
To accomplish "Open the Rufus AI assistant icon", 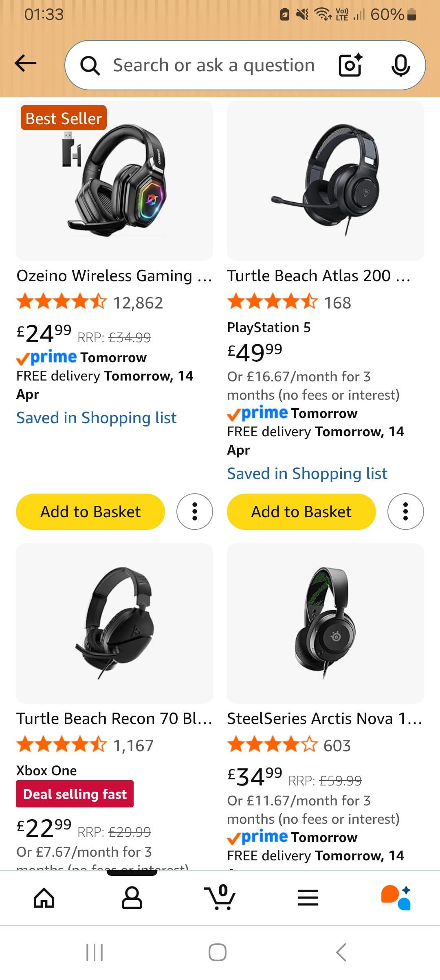I will tap(396, 897).
